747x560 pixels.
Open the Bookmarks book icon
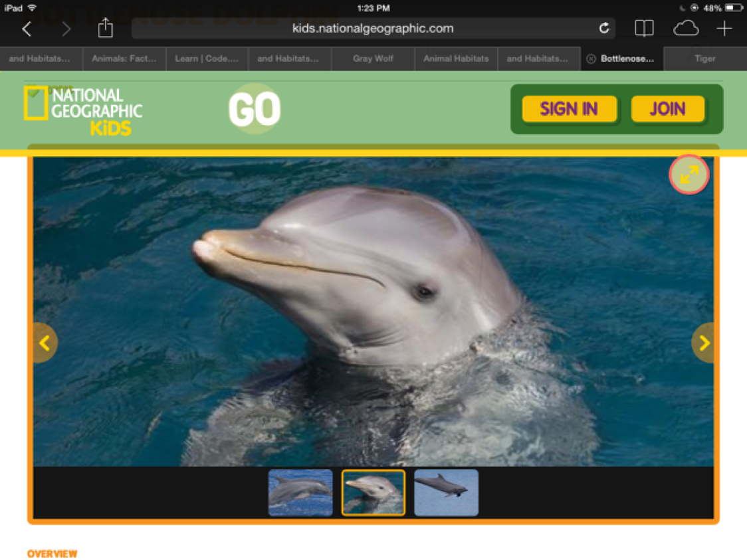click(x=643, y=28)
